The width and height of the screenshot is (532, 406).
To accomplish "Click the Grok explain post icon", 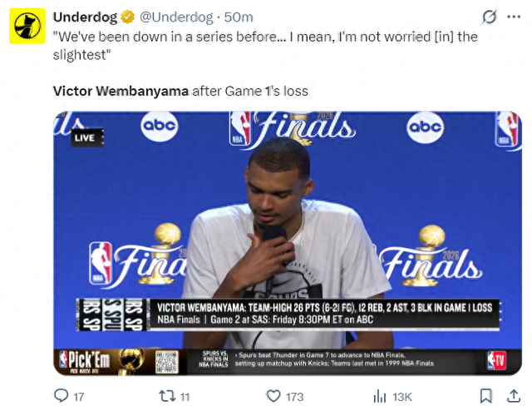I will point(490,17).
